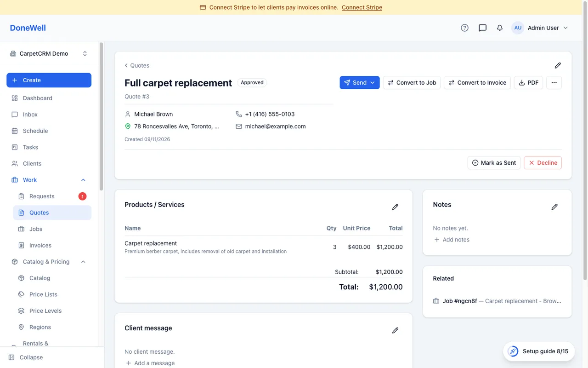Click the AU user avatar
This screenshot has width=588, height=368.
[x=518, y=28]
